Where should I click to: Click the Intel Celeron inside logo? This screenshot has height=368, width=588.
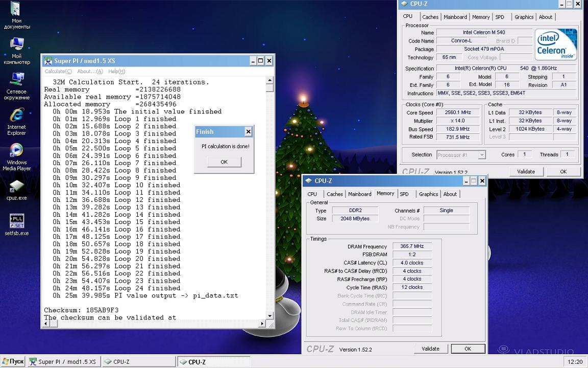click(x=556, y=44)
